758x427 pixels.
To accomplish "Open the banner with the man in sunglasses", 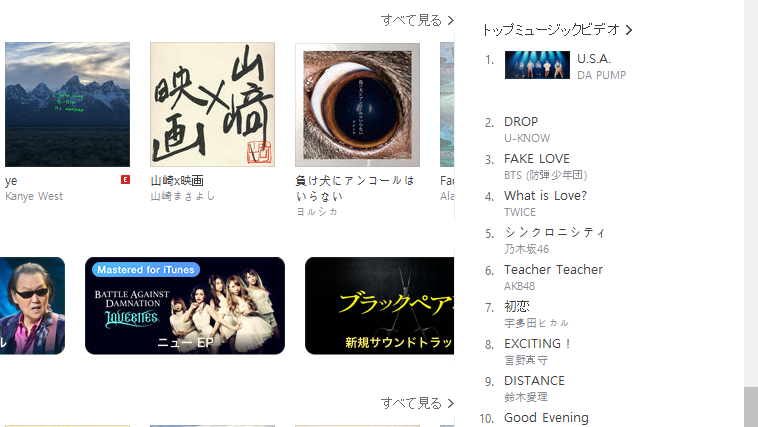I will (x=32, y=306).
